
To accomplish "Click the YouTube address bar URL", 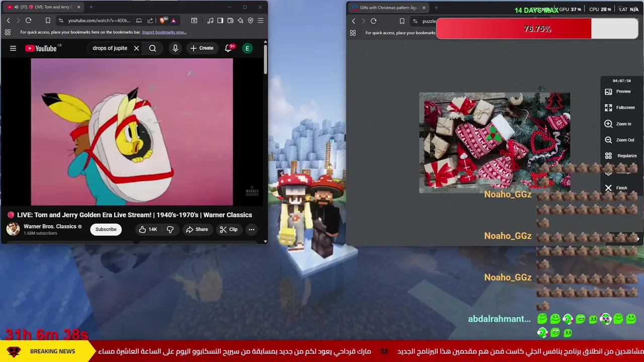I will point(99,21).
